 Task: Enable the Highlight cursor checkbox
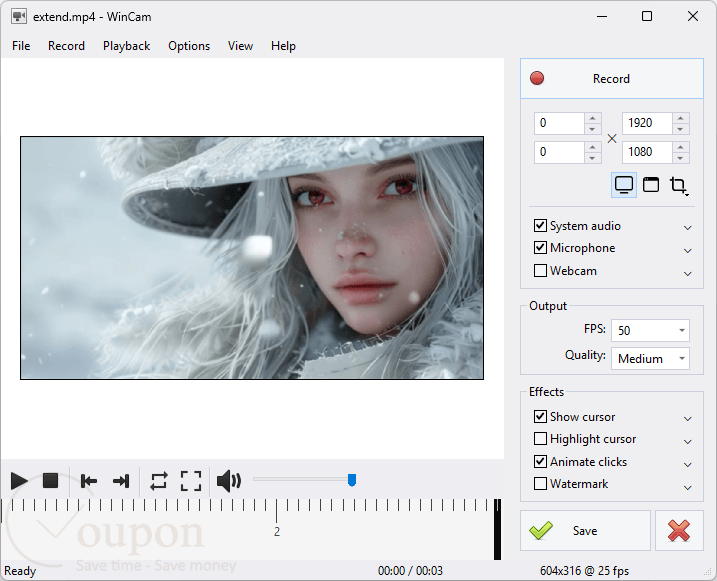(540, 439)
